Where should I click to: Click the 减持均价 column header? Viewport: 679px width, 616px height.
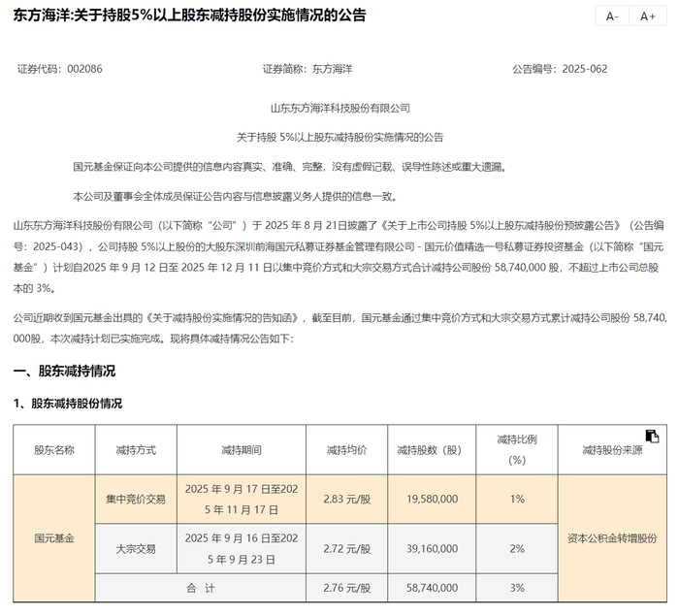pyautogui.click(x=346, y=450)
